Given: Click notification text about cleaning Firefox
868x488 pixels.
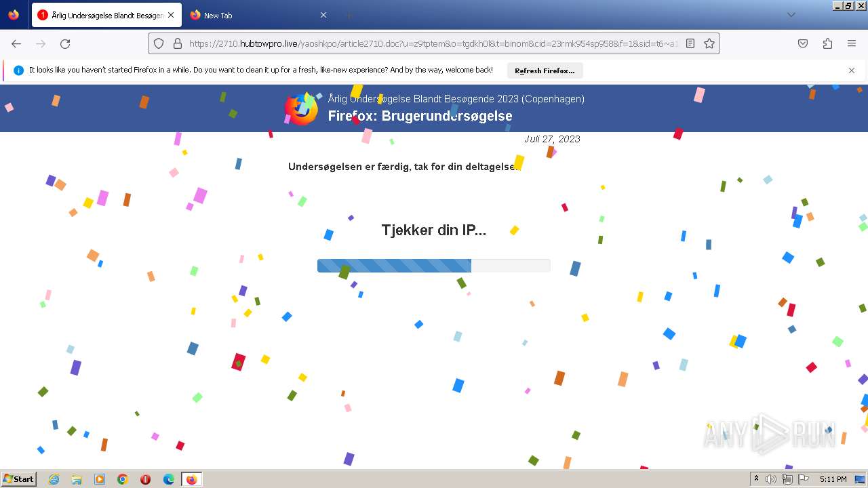Looking at the screenshot, I should point(261,70).
